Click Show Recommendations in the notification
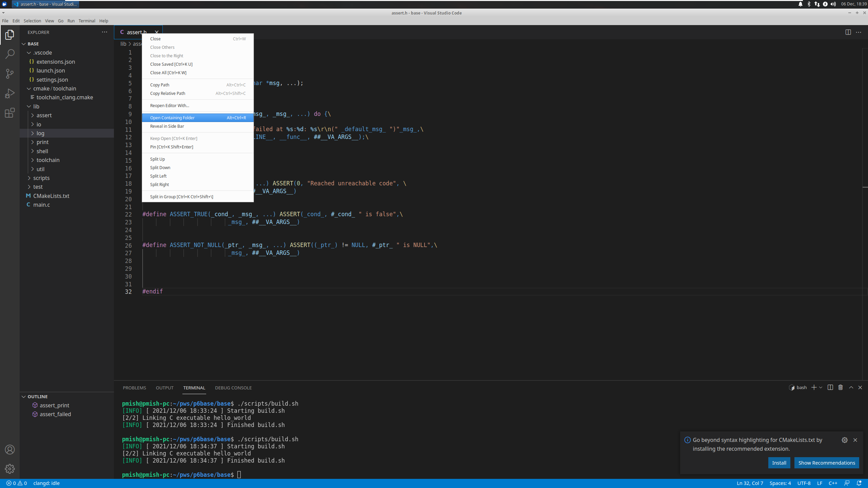Image resolution: width=868 pixels, height=488 pixels. point(827,463)
